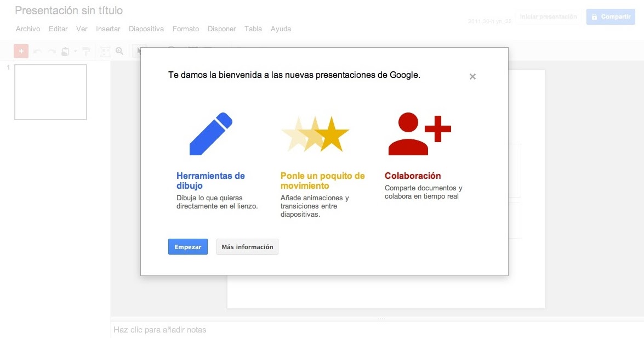This screenshot has width=644, height=338.
Task: Open the Insertar menu
Action: (x=108, y=29)
